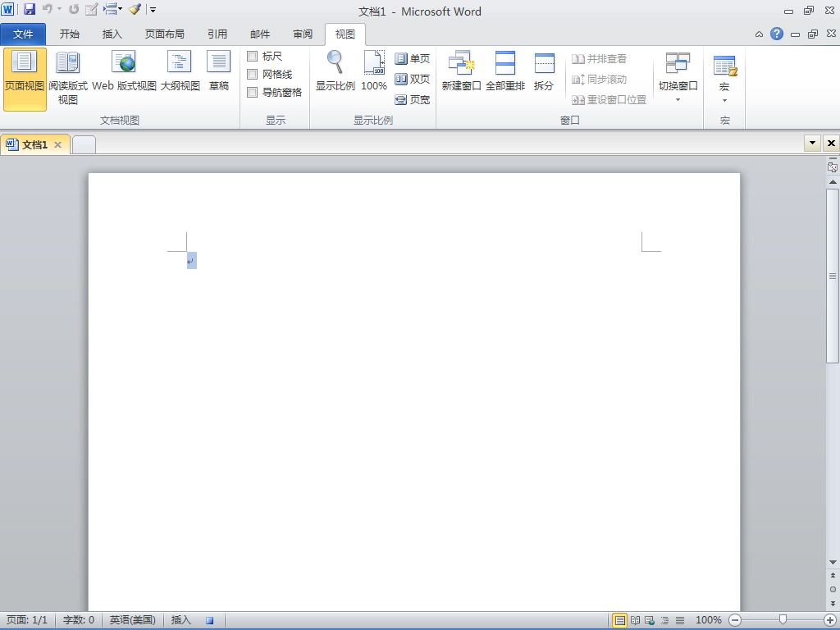Switch to the 页面布局 Page Layout tab

(x=164, y=34)
